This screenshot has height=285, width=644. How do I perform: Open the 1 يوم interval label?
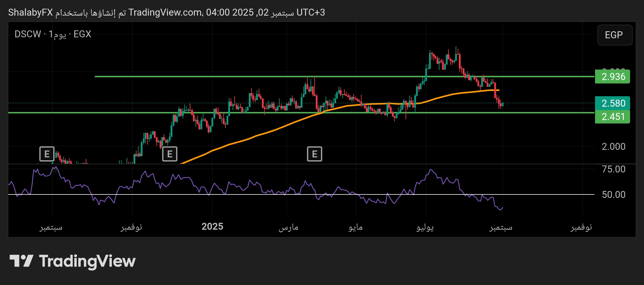click(x=57, y=34)
